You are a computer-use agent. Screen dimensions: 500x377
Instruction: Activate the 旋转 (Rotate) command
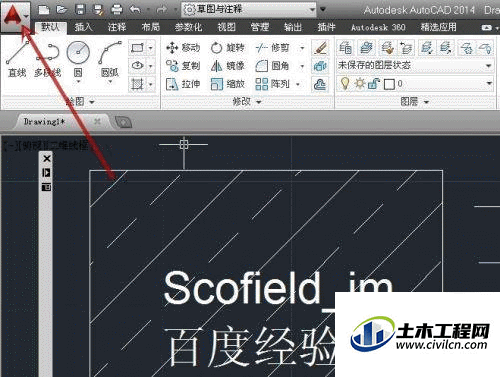[228, 48]
